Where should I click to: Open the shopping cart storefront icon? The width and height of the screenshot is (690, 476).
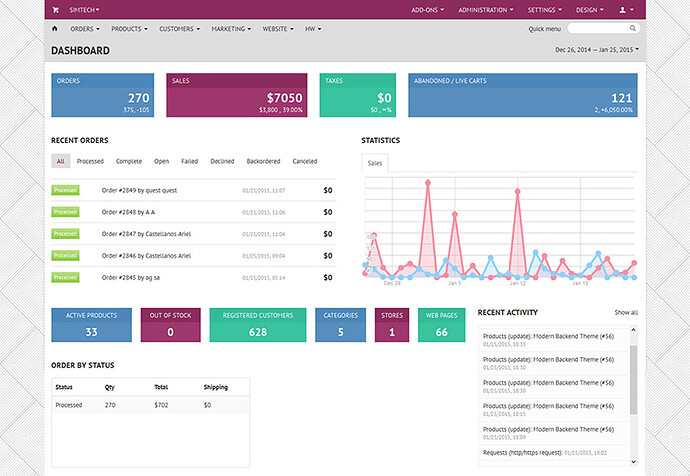tap(55, 10)
